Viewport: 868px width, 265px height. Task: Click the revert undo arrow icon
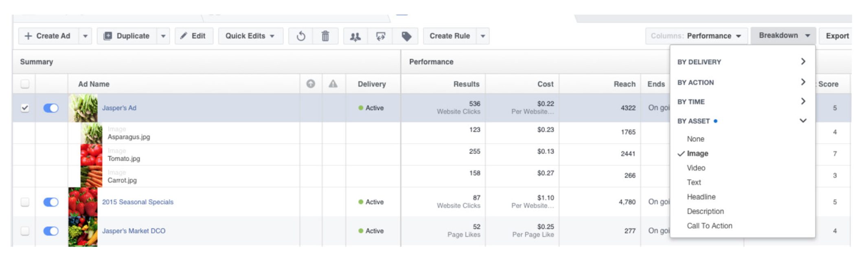point(301,36)
